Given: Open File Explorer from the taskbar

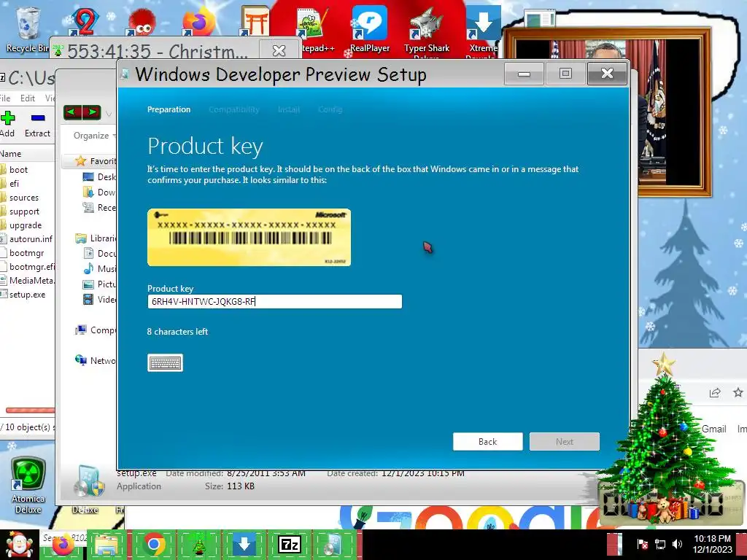Looking at the screenshot, I should [x=108, y=544].
